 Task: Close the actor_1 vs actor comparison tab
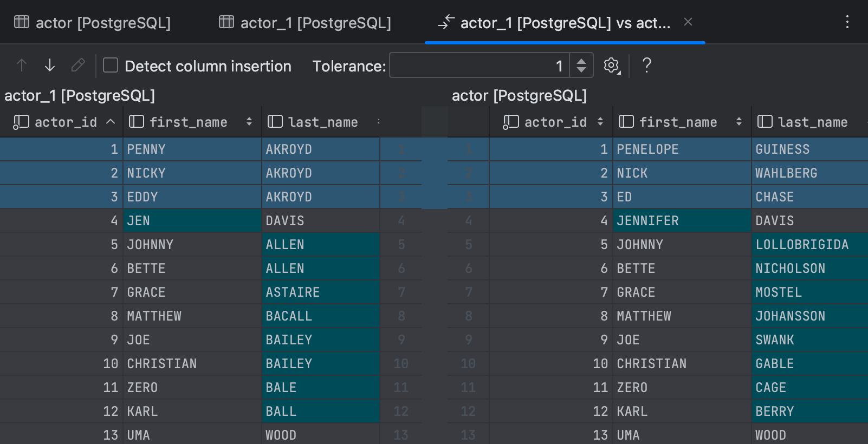click(688, 22)
